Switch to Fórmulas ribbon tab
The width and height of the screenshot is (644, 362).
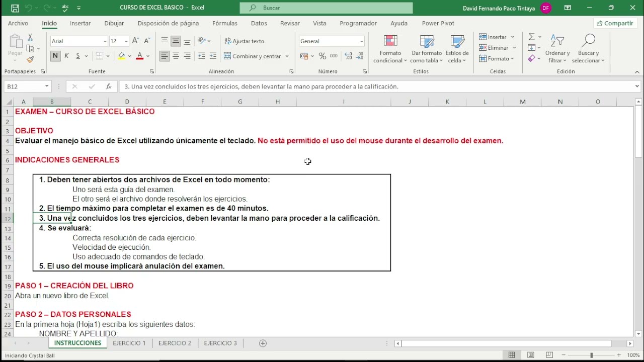pos(225,23)
